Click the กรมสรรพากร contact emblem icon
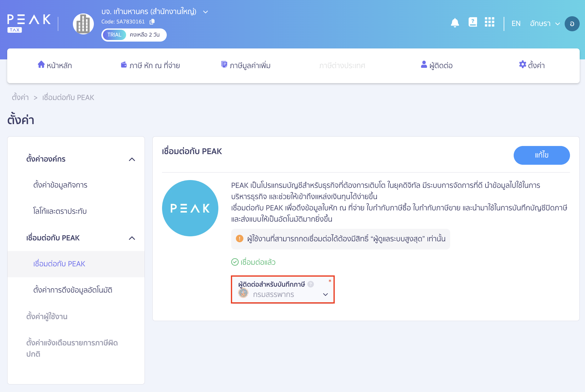Screen dimensions: 585x392 (243, 293)
